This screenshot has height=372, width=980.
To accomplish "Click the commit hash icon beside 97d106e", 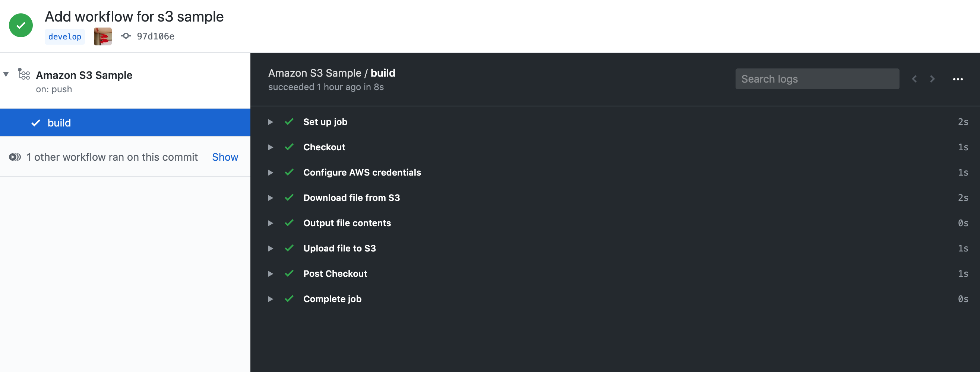I will click(x=126, y=36).
